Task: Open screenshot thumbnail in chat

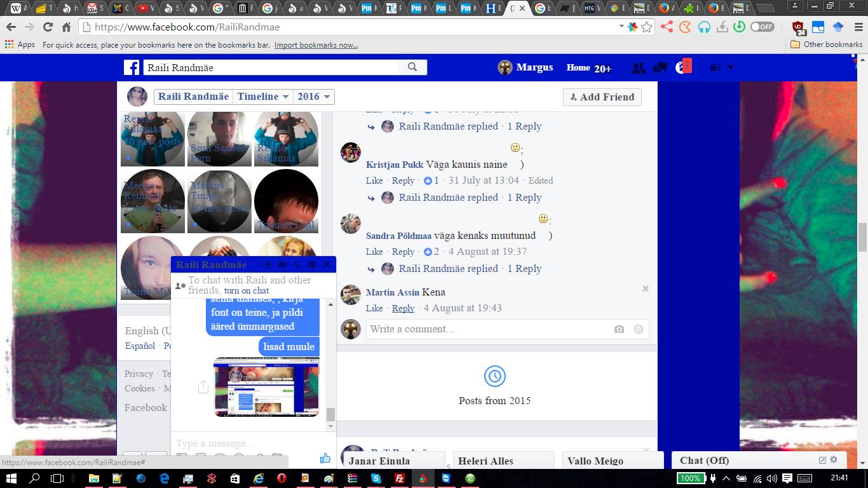Action: (266, 386)
